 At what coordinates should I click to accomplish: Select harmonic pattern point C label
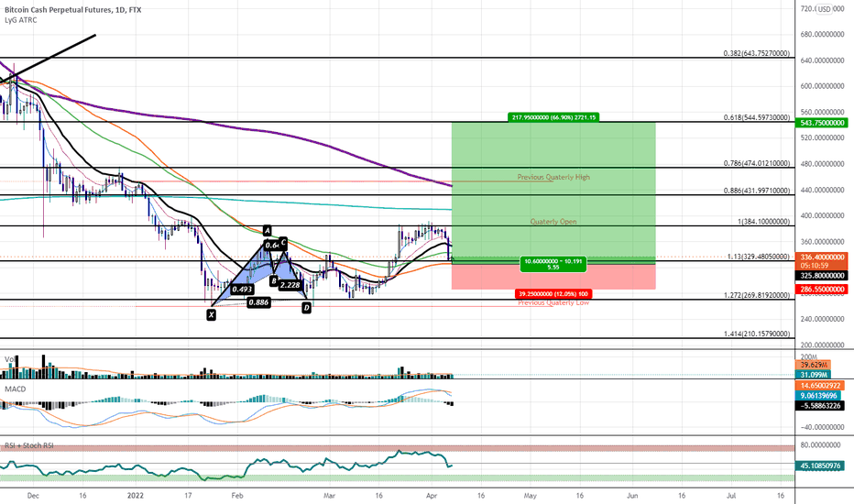click(x=283, y=242)
